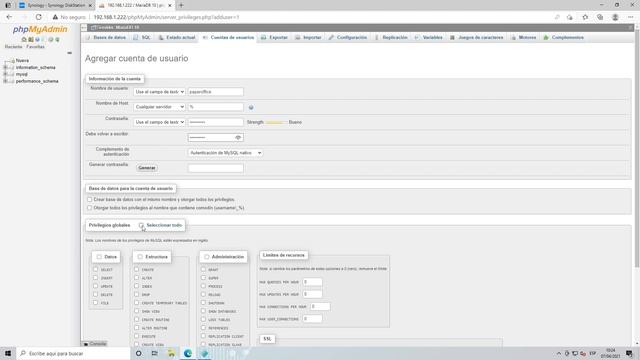Enable the CREATE privilege checkbox

136,269
